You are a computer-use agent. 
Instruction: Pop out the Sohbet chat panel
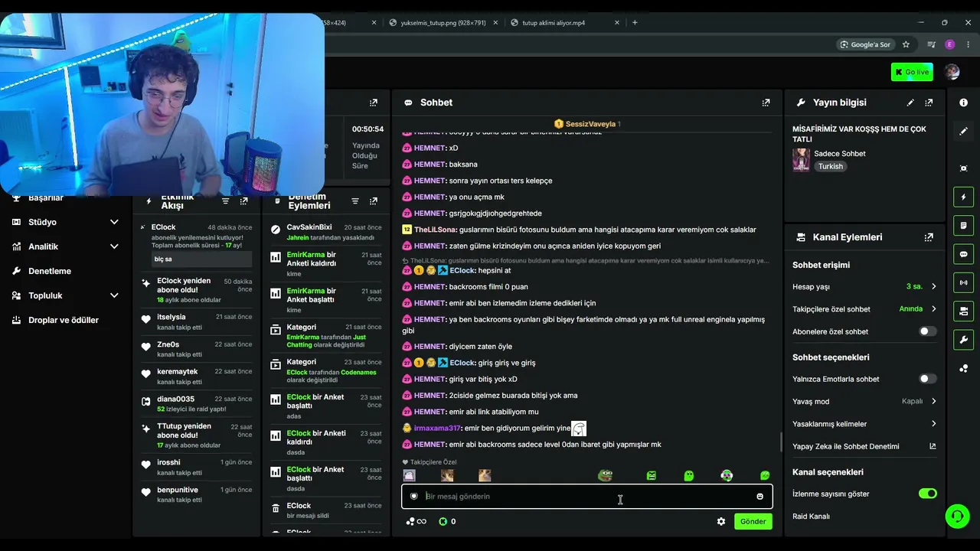[x=766, y=103]
